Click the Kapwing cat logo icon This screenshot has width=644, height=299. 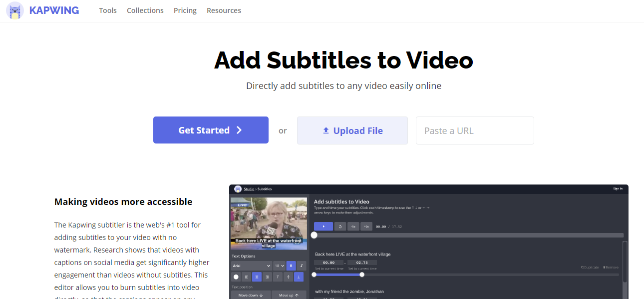[x=15, y=10]
